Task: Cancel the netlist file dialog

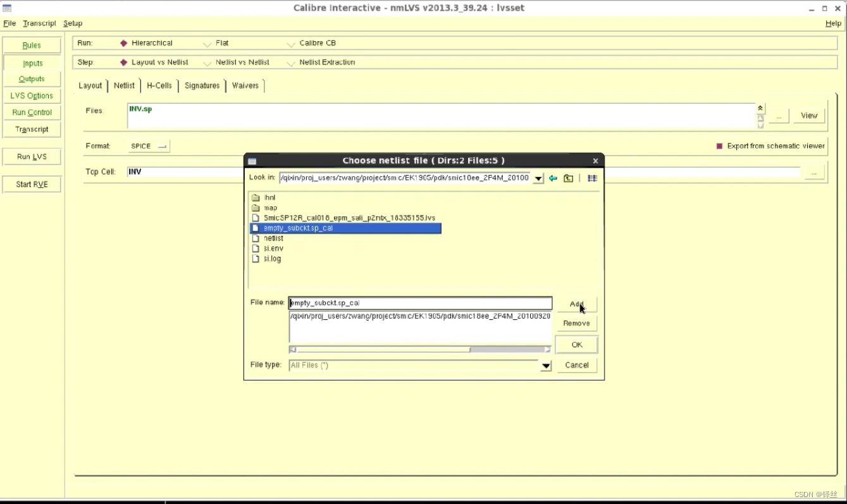Action: (576, 365)
